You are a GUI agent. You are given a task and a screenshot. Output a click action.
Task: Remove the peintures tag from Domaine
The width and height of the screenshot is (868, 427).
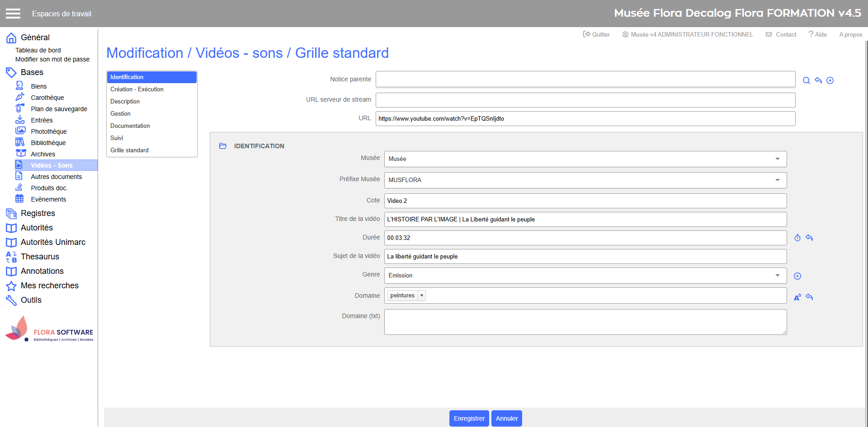[x=422, y=296]
